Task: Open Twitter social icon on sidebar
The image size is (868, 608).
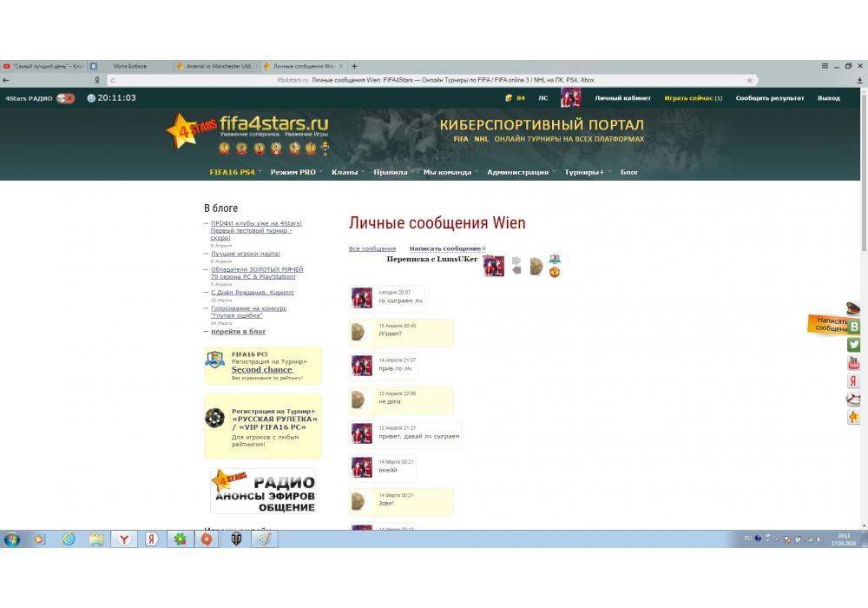Action: tap(853, 345)
